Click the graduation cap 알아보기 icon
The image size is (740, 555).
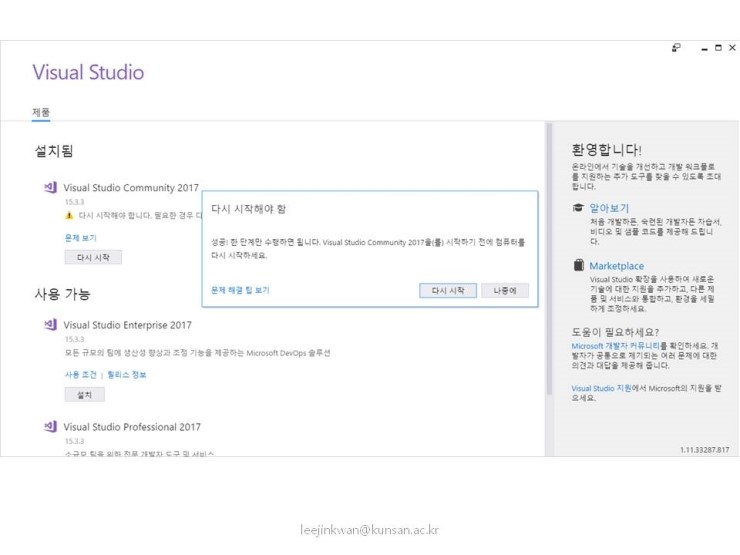[x=578, y=208]
